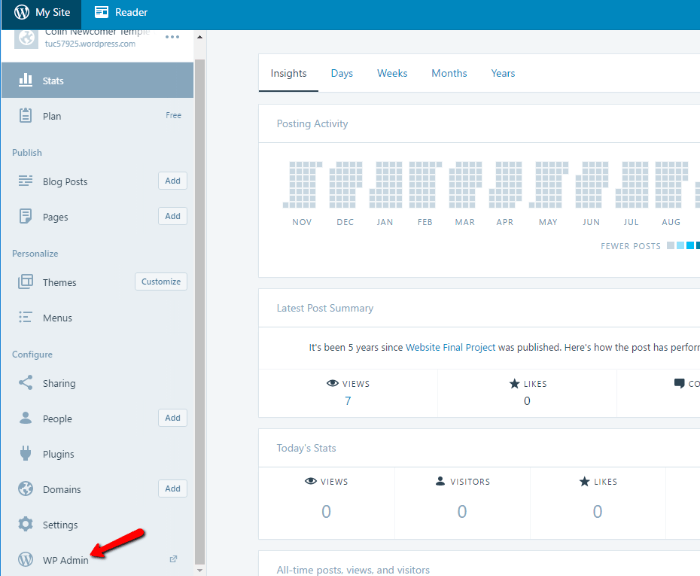Screen dimensions: 700x576
Task: Open the Reader icon in header
Action: click(101, 12)
